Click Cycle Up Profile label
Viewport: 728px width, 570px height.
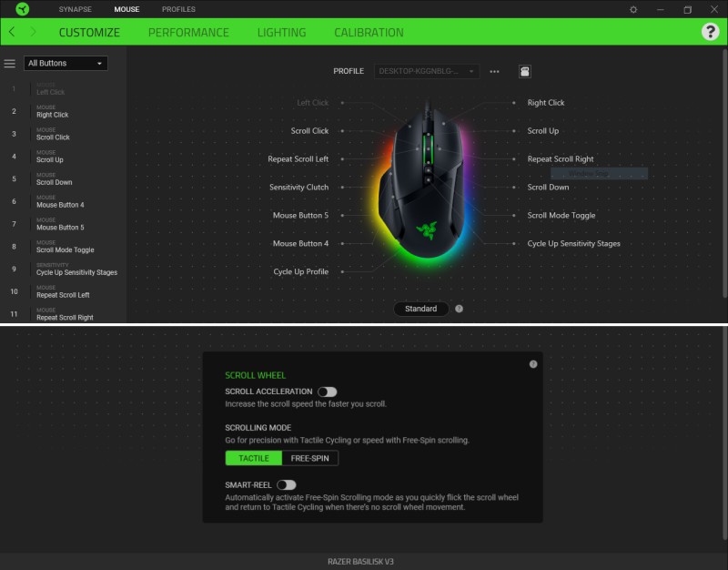click(300, 271)
